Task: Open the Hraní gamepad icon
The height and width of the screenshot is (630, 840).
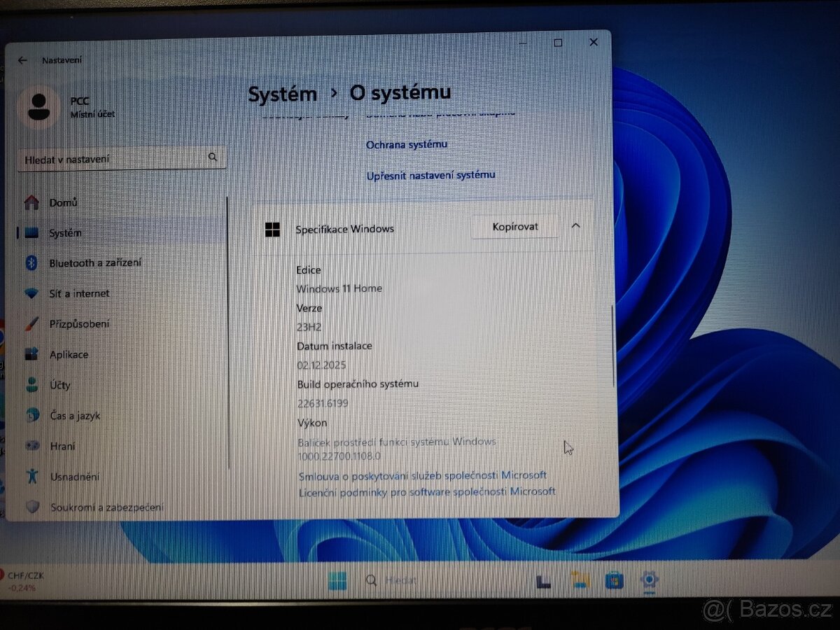Action: [31, 445]
